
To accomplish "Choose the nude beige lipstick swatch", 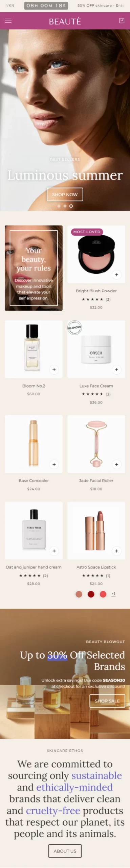I will 79,594.
